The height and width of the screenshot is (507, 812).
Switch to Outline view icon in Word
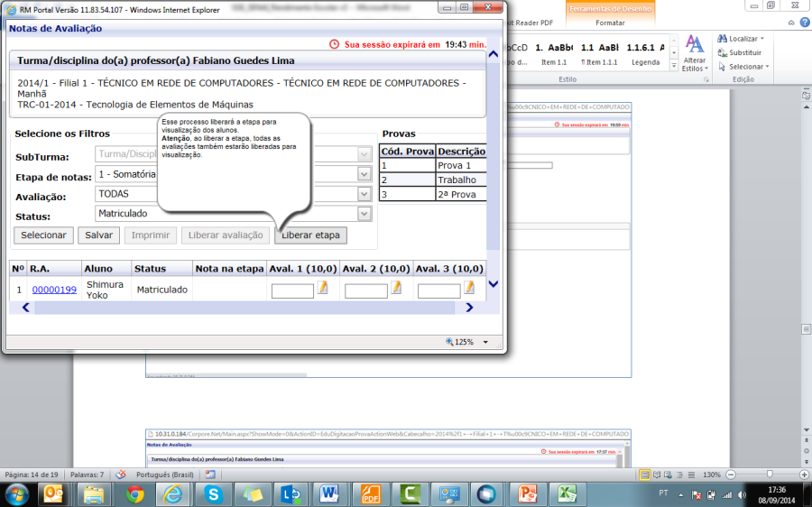(x=679, y=475)
